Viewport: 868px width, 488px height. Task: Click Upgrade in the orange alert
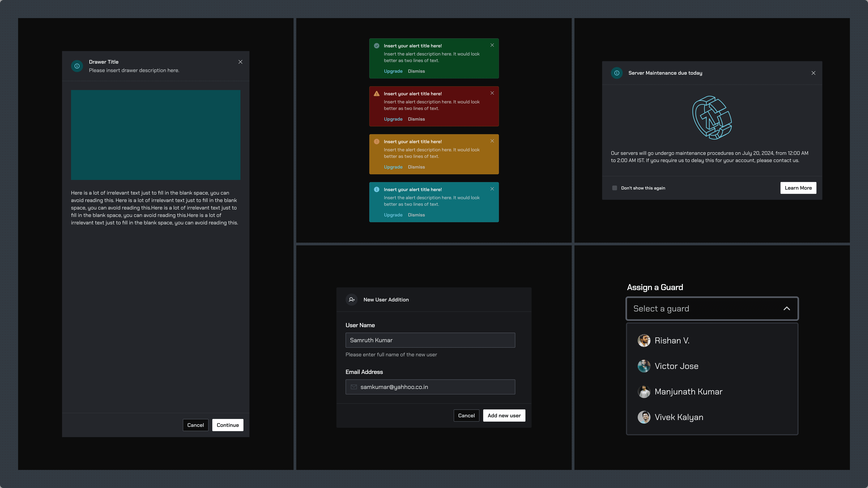(x=393, y=167)
